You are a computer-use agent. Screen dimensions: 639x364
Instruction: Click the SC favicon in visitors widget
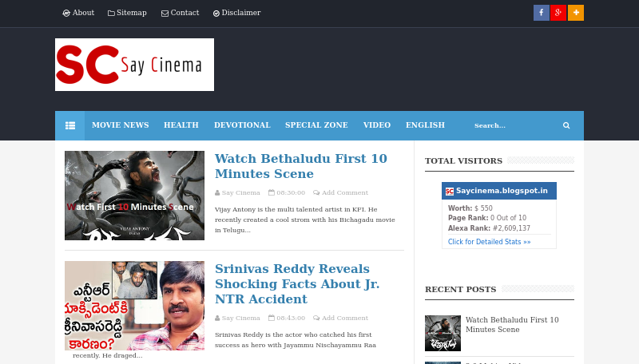tap(450, 192)
